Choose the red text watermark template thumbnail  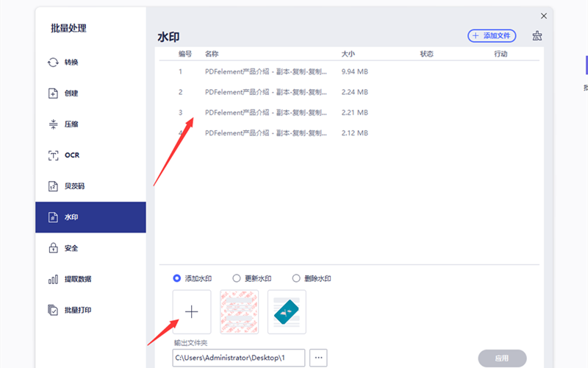point(239,311)
